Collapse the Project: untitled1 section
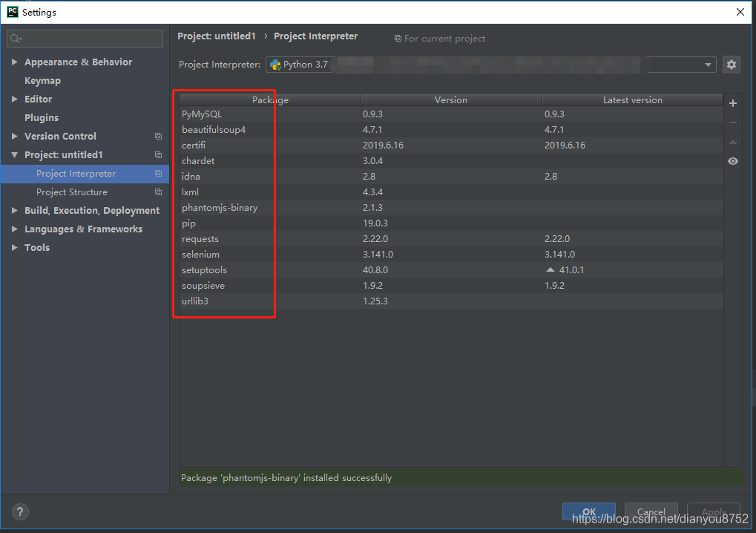 point(14,155)
